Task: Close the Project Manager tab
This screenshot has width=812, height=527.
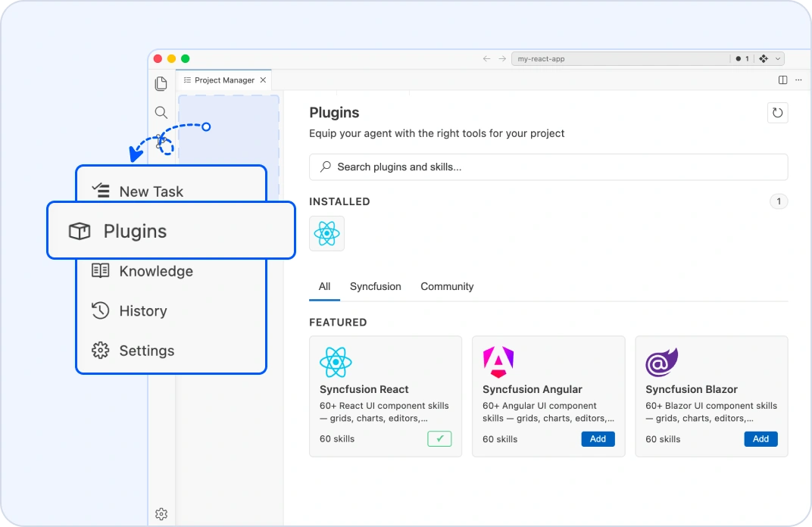Action: (263, 80)
